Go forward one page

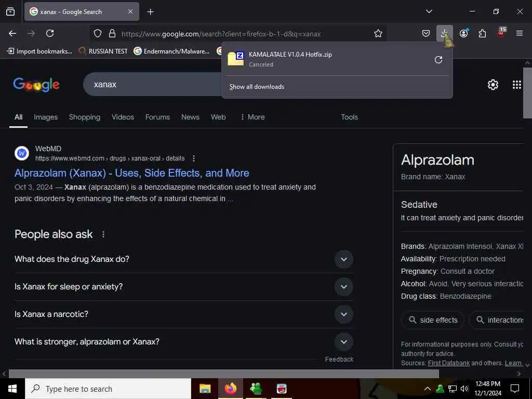click(31, 33)
